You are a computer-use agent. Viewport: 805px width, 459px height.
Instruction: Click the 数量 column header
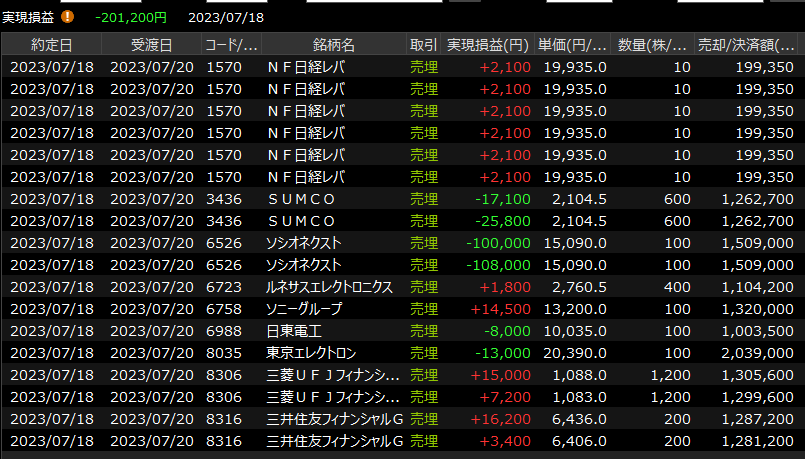652,45
